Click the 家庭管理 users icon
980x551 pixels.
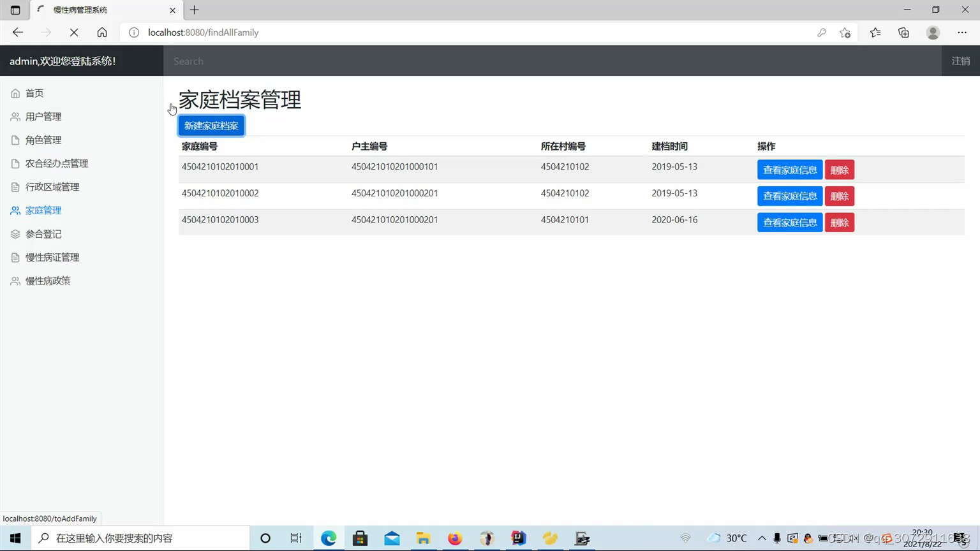pos(15,210)
